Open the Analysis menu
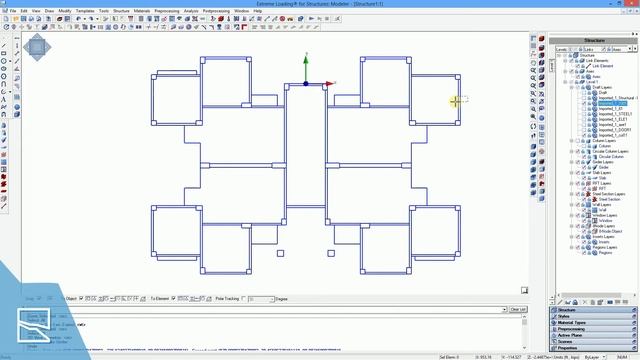 pos(191,11)
